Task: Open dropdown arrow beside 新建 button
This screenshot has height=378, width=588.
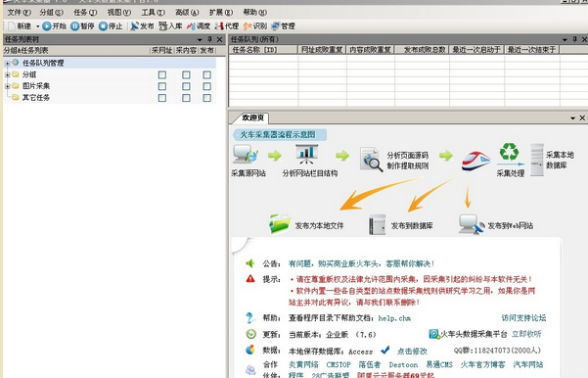Action: (37, 26)
